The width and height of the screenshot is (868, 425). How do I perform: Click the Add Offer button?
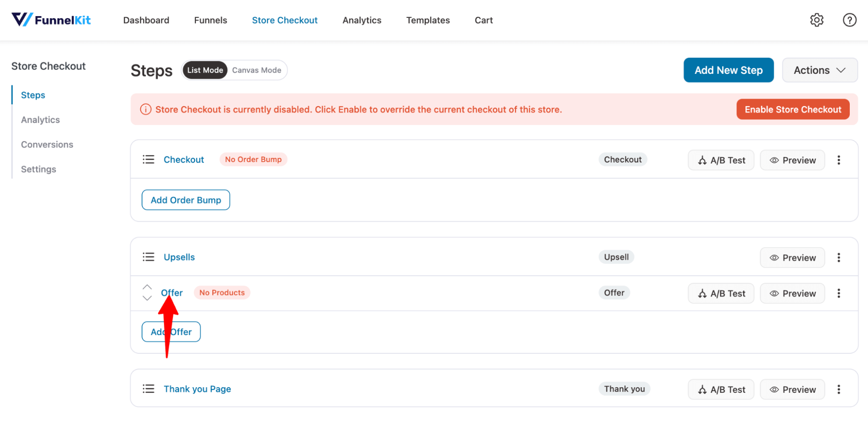tap(171, 332)
